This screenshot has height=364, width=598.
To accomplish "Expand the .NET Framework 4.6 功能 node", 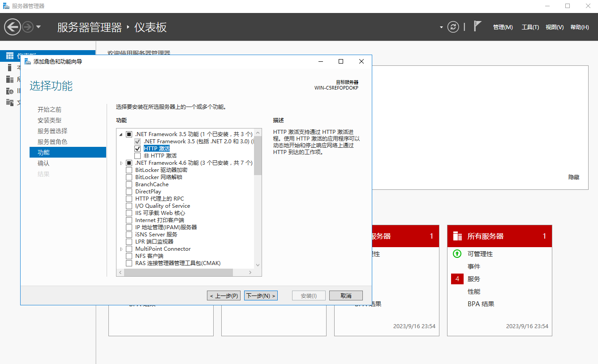I will point(121,163).
